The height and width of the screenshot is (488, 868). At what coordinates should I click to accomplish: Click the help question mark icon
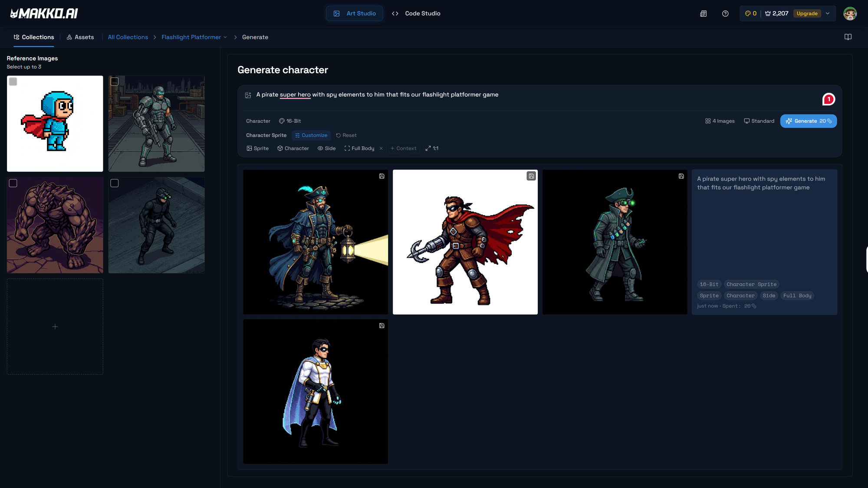(725, 13)
